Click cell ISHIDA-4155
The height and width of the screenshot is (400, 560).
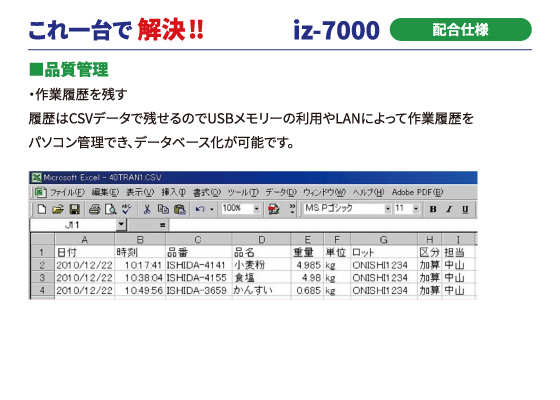[199, 278]
